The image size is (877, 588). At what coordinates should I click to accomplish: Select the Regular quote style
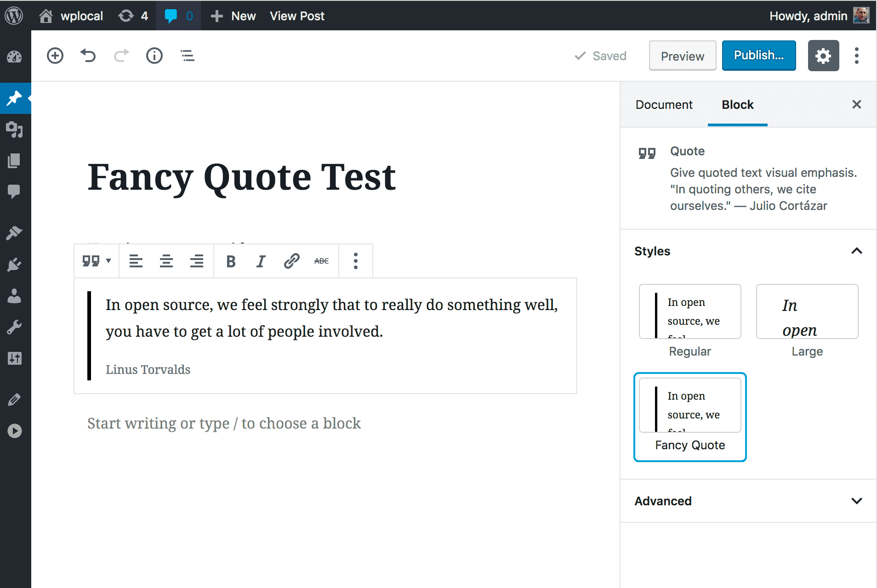(689, 311)
